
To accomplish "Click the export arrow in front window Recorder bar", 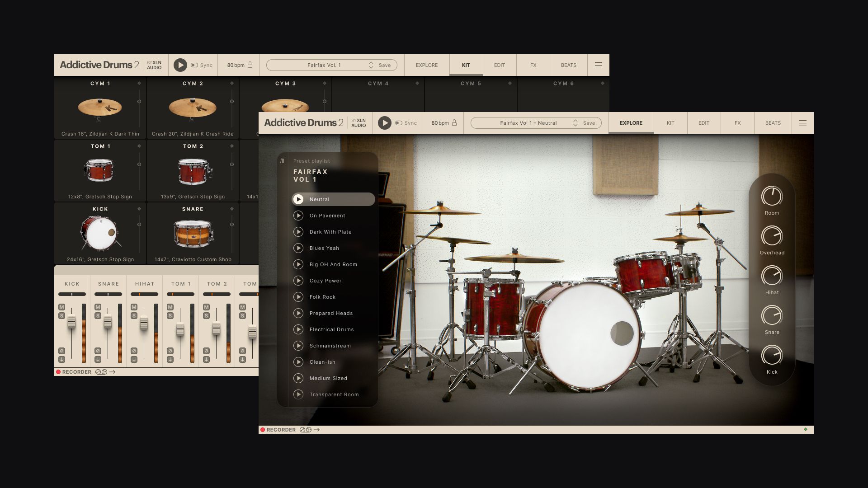I will tap(317, 430).
